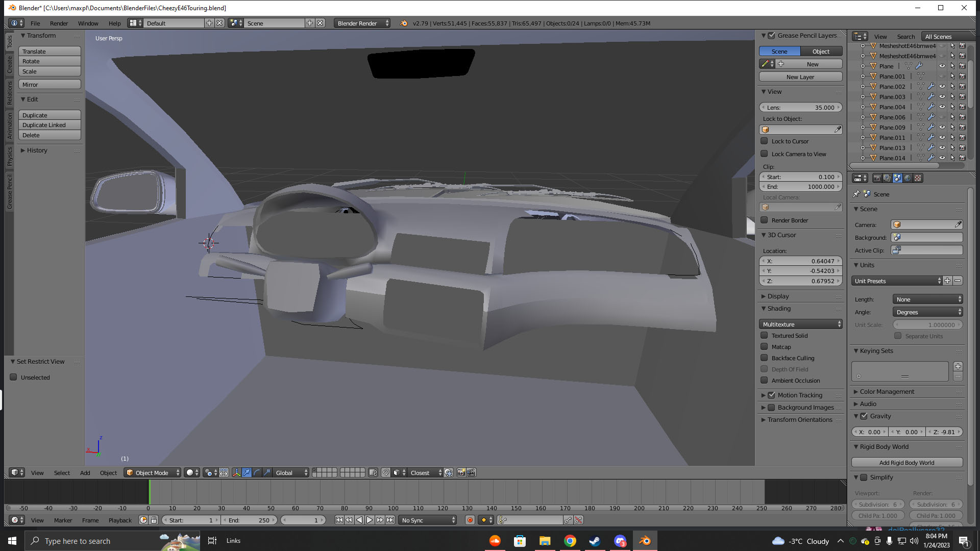Open the Render menu
Screen dimensions: 980x551
59,23
